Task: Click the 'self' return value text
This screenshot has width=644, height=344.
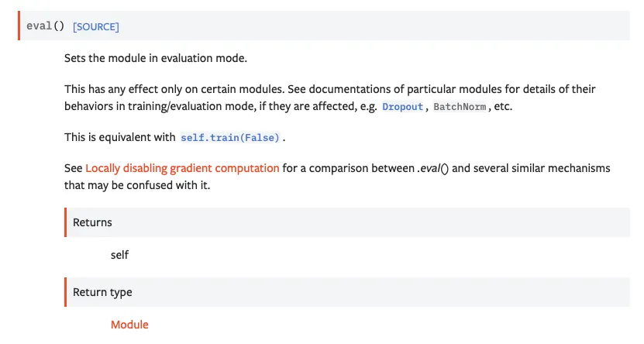Action: click(x=120, y=254)
